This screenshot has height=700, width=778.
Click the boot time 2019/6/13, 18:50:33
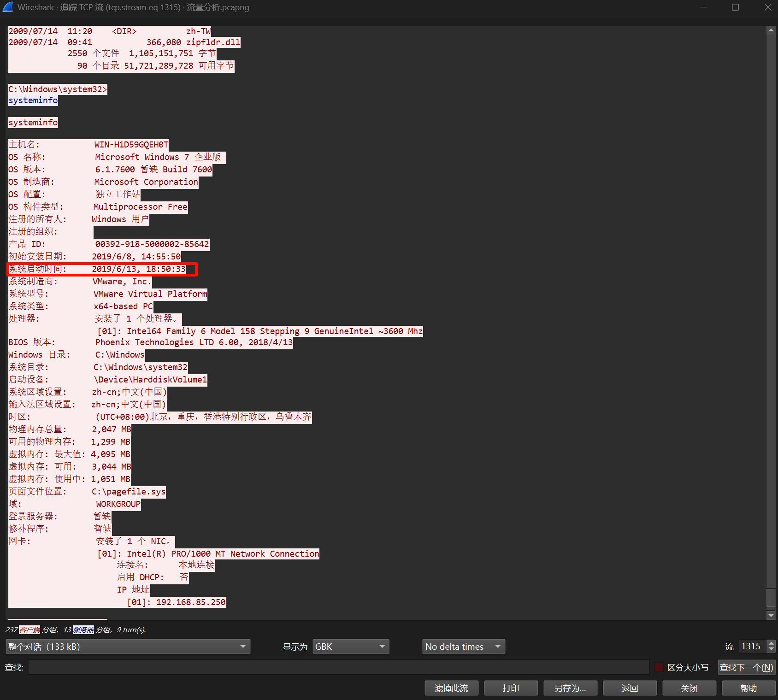[x=139, y=269]
